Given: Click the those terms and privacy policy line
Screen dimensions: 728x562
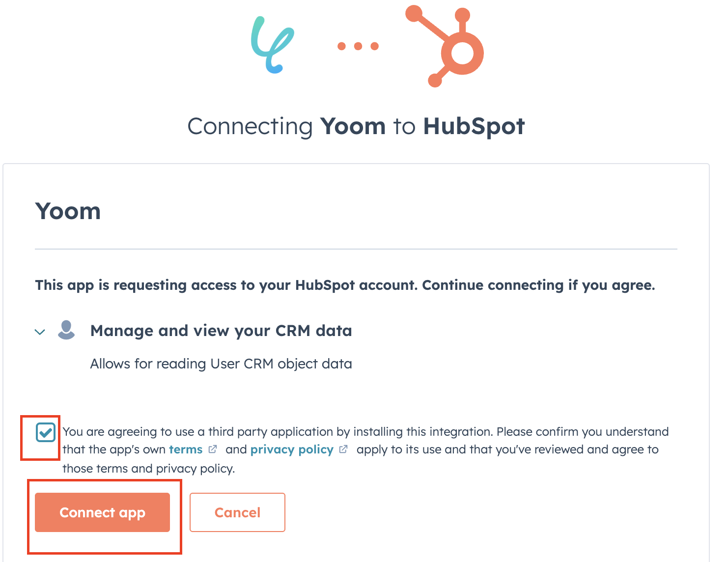Looking at the screenshot, I should [149, 469].
